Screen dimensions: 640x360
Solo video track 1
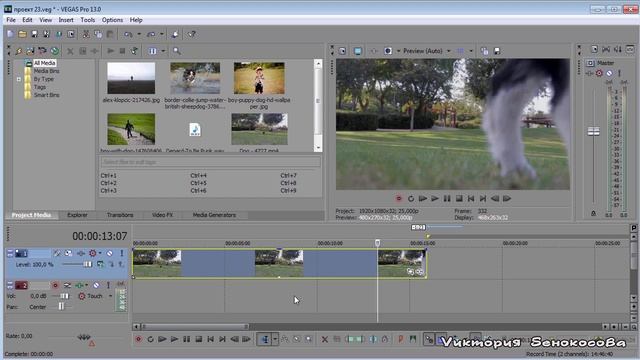(x=122, y=253)
